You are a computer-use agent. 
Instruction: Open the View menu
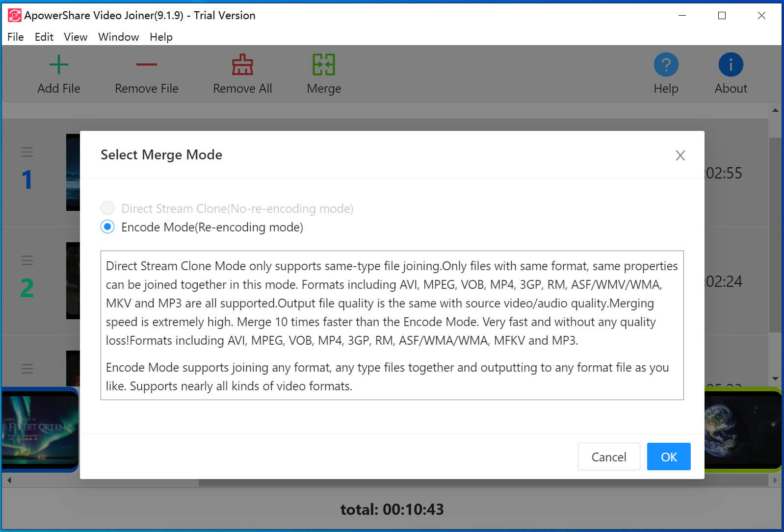(76, 37)
